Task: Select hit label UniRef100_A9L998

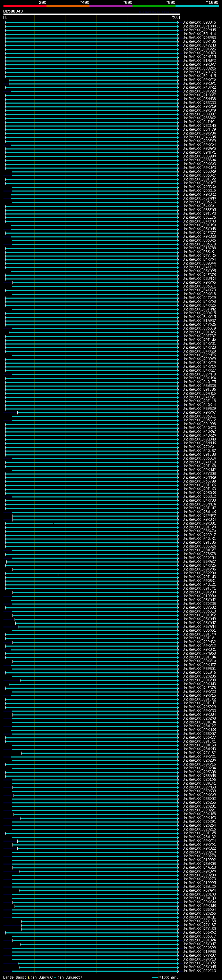Action: coord(199,424)
